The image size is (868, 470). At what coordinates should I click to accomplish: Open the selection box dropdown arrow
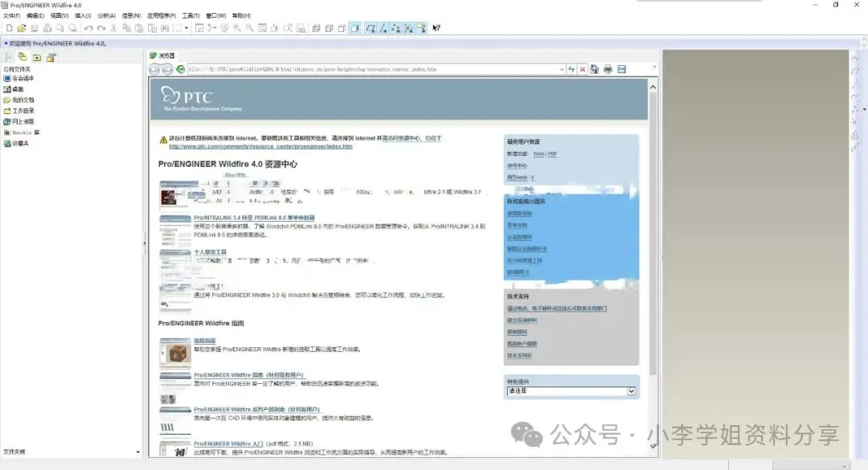tap(186, 27)
